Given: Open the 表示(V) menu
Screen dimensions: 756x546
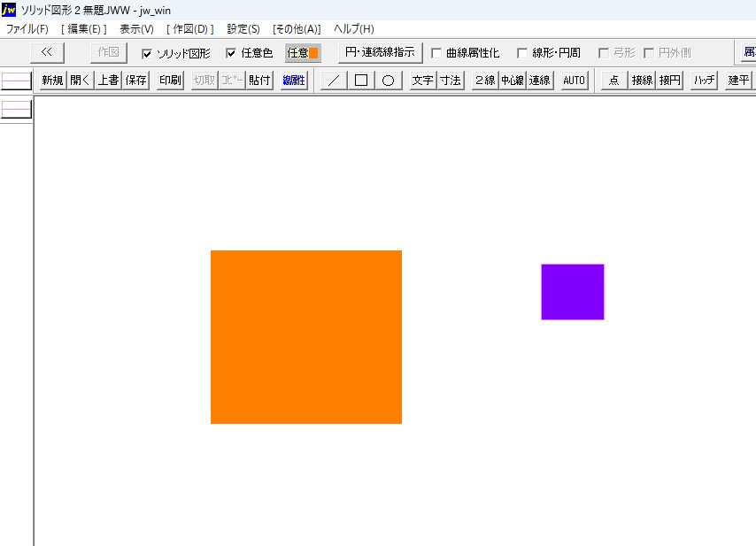Looking at the screenshot, I should pyautogui.click(x=136, y=28).
